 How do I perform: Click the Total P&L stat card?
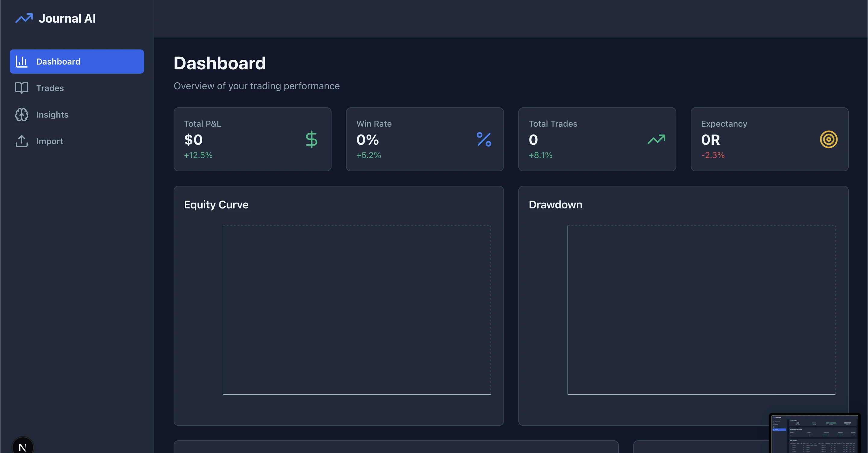coord(252,139)
